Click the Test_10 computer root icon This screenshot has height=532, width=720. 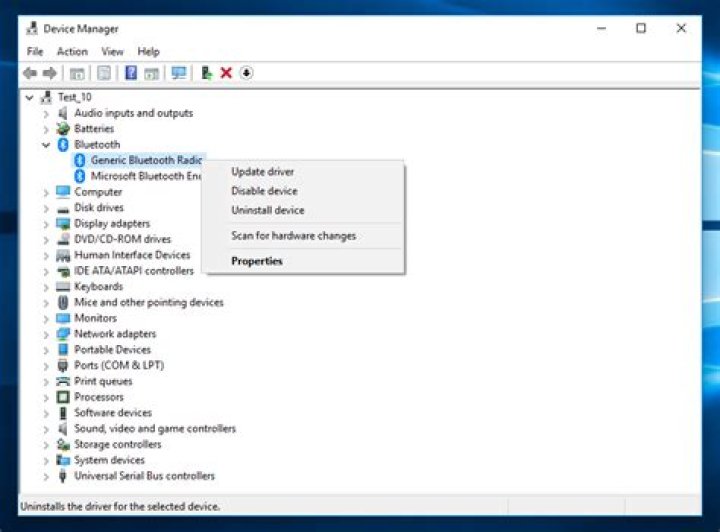click(x=46, y=97)
